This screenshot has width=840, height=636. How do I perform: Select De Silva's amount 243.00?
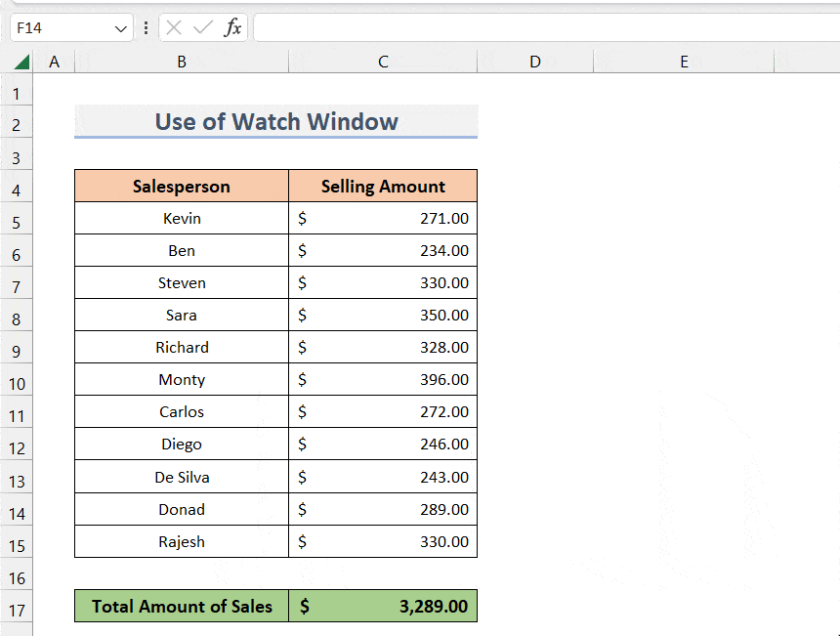[383, 477]
